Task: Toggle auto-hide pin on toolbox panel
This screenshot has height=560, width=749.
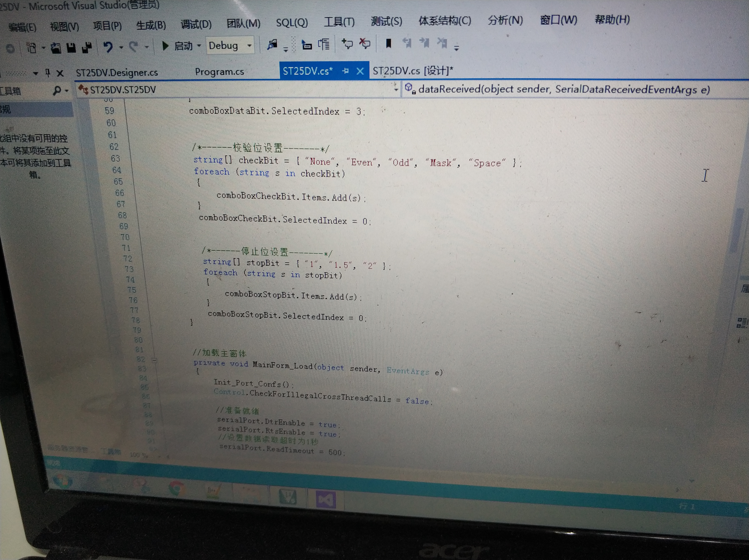Action: [47, 73]
